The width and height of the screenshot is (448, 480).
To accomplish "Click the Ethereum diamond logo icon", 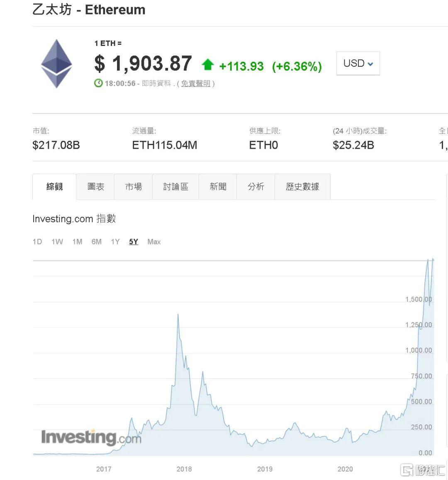I will [56, 63].
